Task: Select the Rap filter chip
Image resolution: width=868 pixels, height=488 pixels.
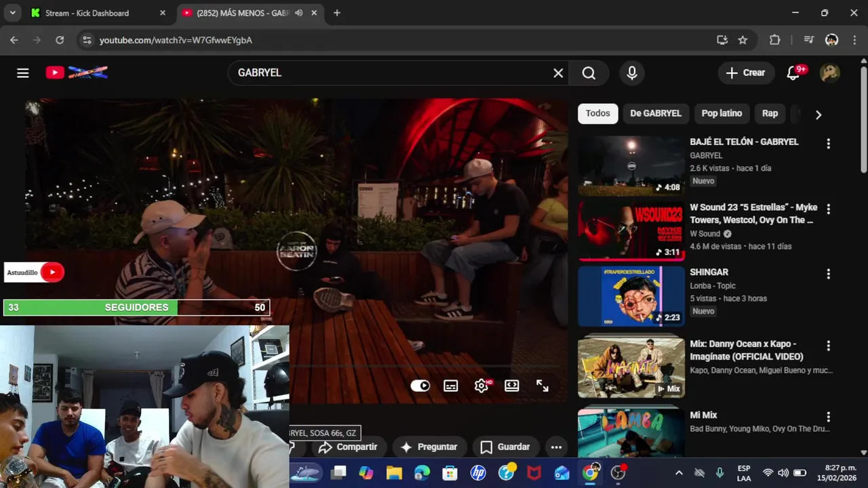Action: pos(770,113)
